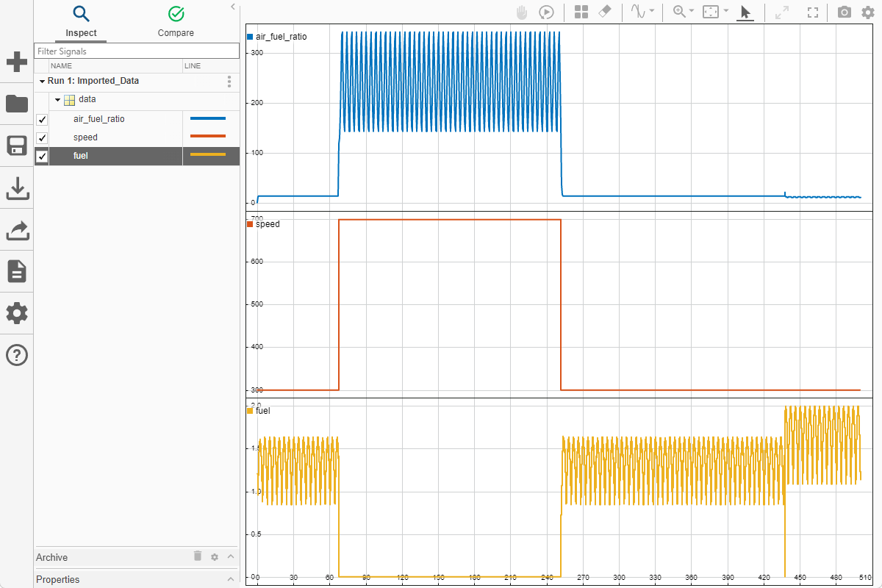Screen dimensions: 882x588
Task: Open the subplot layout picker
Action: pos(581,12)
